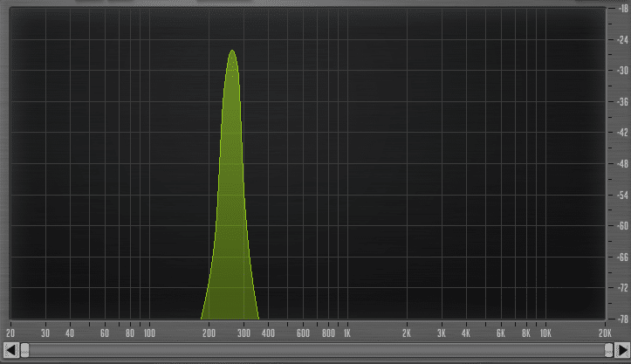The height and width of the screenshot is (364, 631).
Task: Click the -60 dB level label
Action: 622,226
